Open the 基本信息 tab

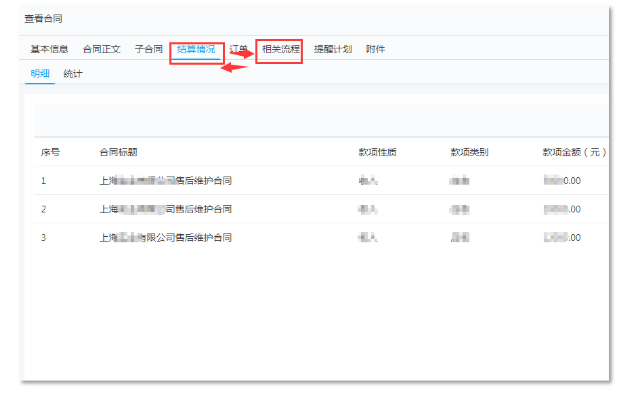tap(50, 49)
